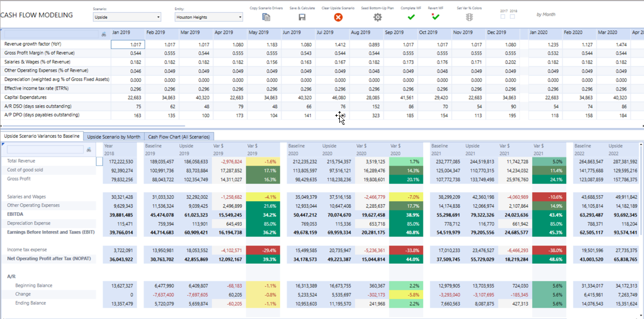The height and width of the screenshot is (319, 644).
Task: Click binoculars icon in the variances grid
Action: point(89,149)
